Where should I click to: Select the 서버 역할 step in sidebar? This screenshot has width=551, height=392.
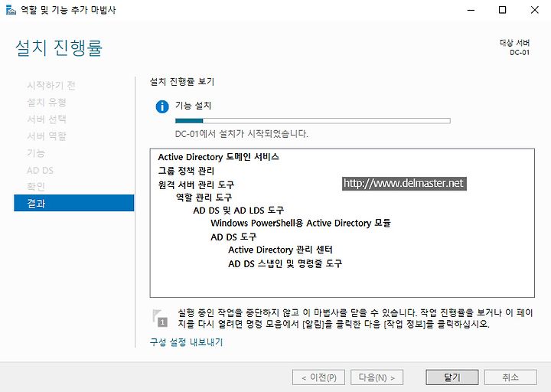pos(47,136)
